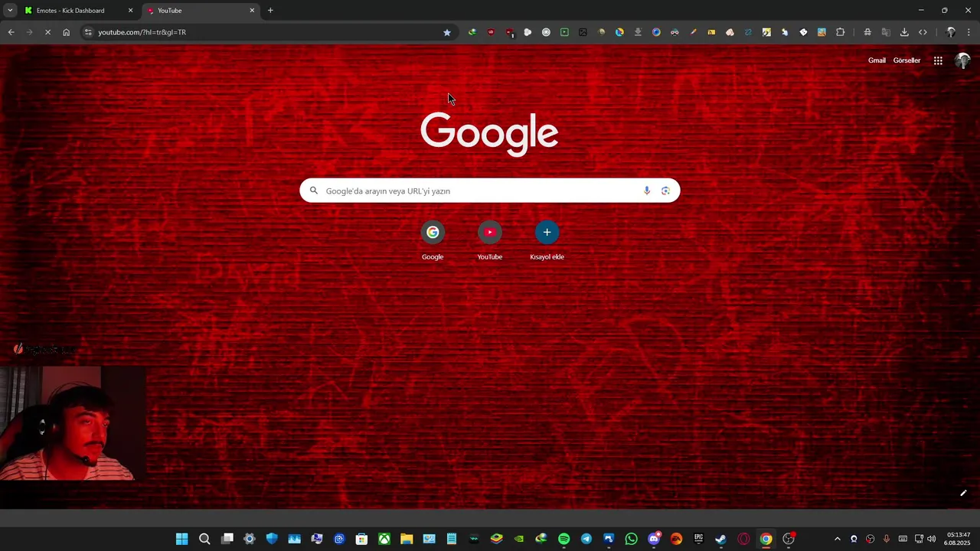Open the volume control in tray
Viewport: 980px width, 551px height.
[x=932, y=539]
